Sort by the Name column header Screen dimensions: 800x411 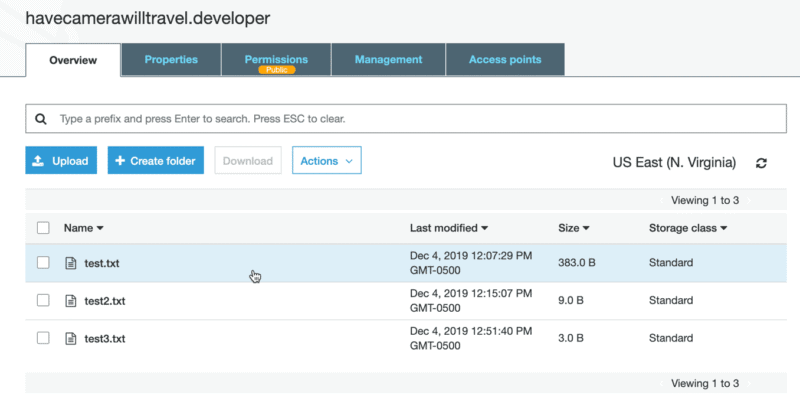click(x=83, y=228)
